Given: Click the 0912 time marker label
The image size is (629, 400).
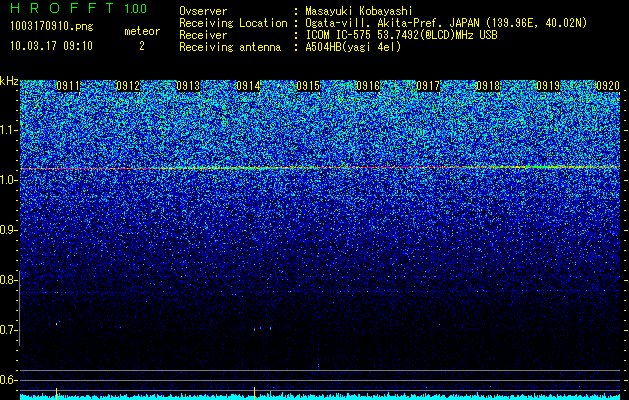Looking at the screenshot, I should click(x=128, y=86).
